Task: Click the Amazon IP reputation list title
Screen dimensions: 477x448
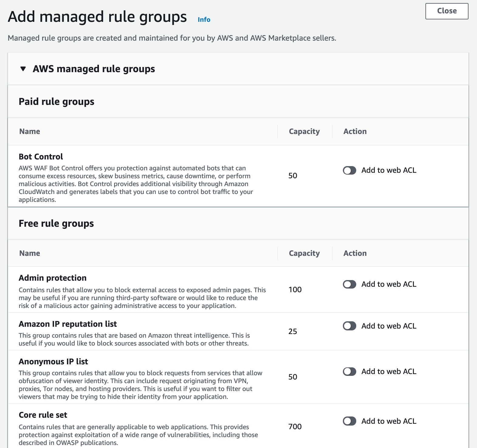Action: 68,324
